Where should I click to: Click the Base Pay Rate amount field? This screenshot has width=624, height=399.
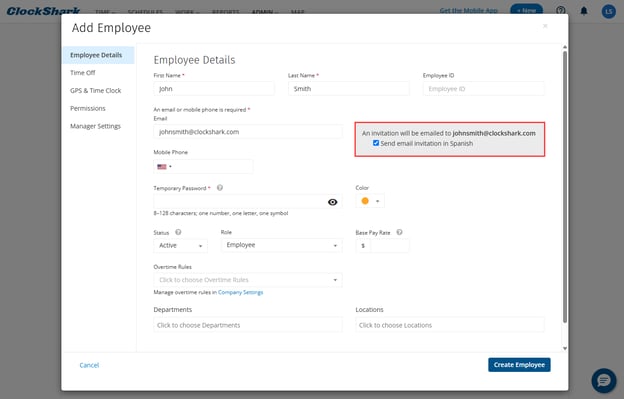coord(389,245)
